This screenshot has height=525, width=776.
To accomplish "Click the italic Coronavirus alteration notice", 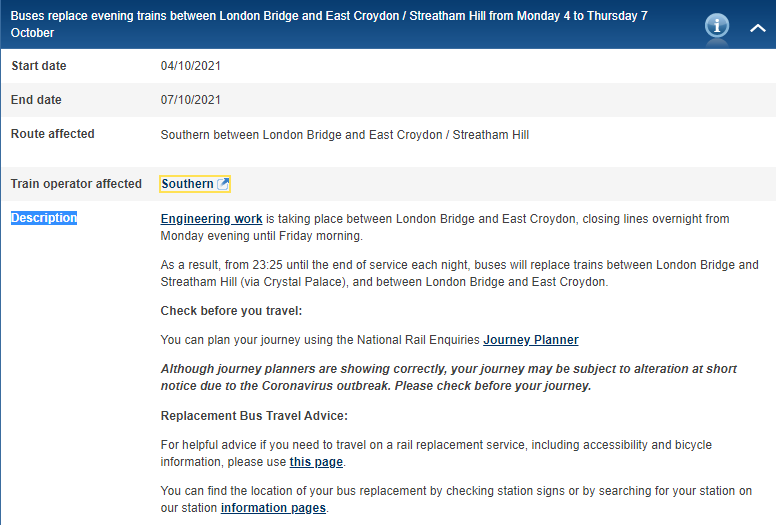I will 448,377.
